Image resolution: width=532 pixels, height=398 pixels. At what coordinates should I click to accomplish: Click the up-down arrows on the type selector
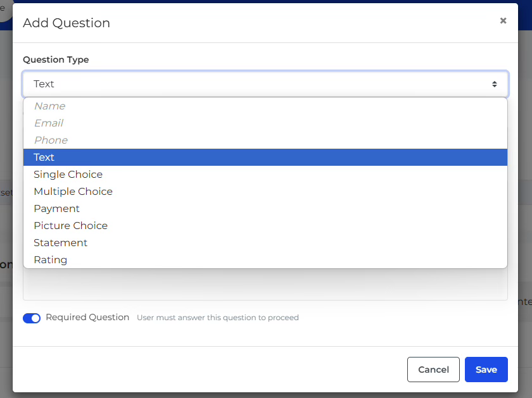pyautogui.click(x=495, y=84)
